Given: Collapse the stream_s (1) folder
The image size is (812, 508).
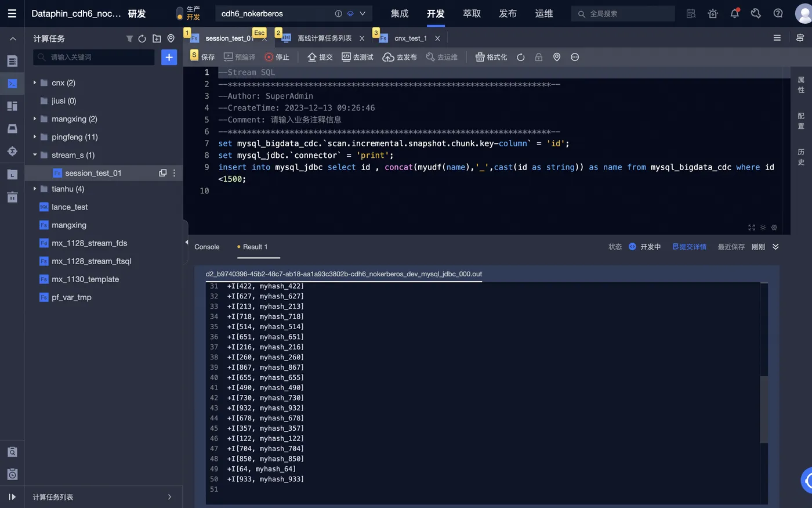Looking at the screenshot, I should pyautogui.click(x=35, y=155).
